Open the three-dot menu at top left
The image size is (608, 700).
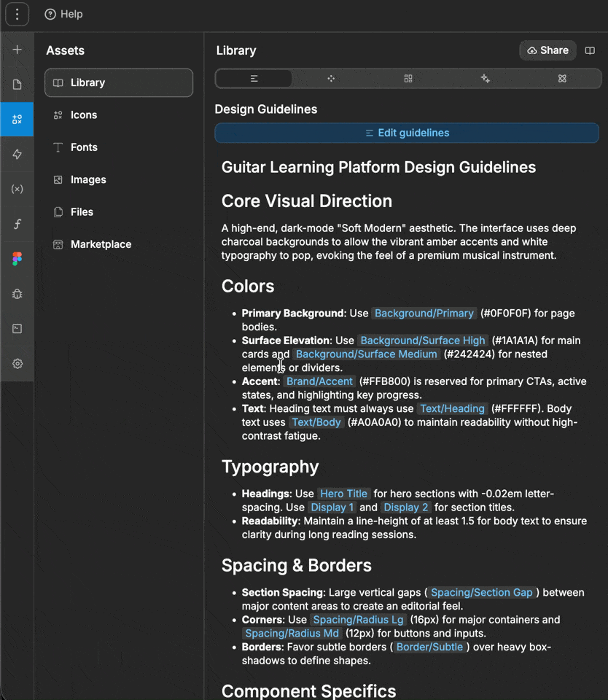17,15
